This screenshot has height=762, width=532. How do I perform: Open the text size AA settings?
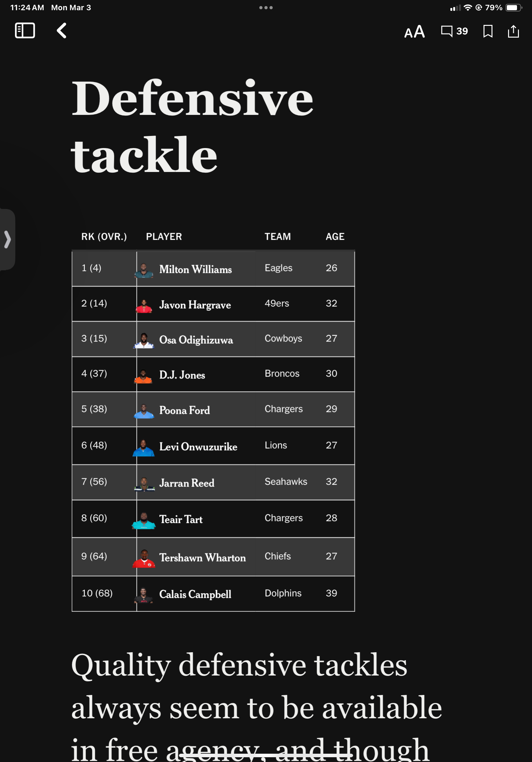(x=414, y=32)
